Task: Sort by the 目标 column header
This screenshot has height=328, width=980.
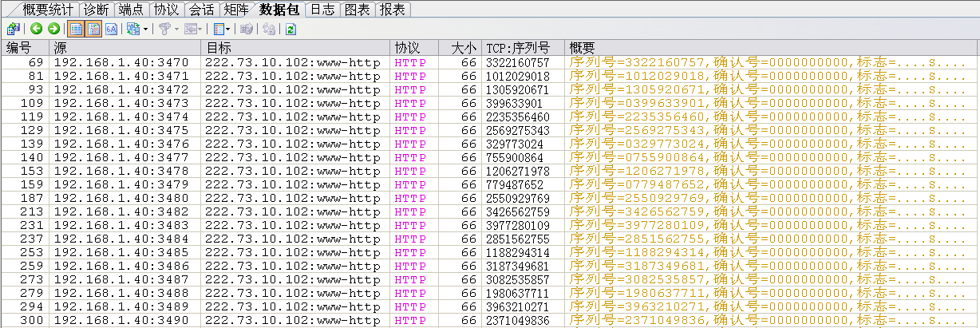Action: 295,48
